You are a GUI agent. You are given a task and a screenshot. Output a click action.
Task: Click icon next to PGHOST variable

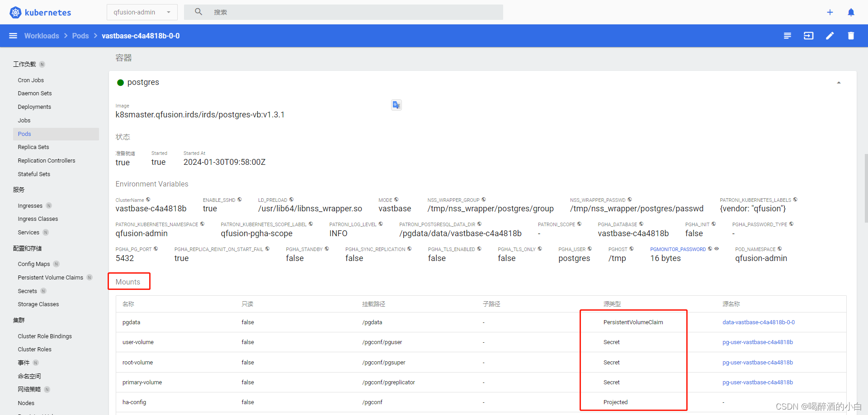tap(632, 249)
